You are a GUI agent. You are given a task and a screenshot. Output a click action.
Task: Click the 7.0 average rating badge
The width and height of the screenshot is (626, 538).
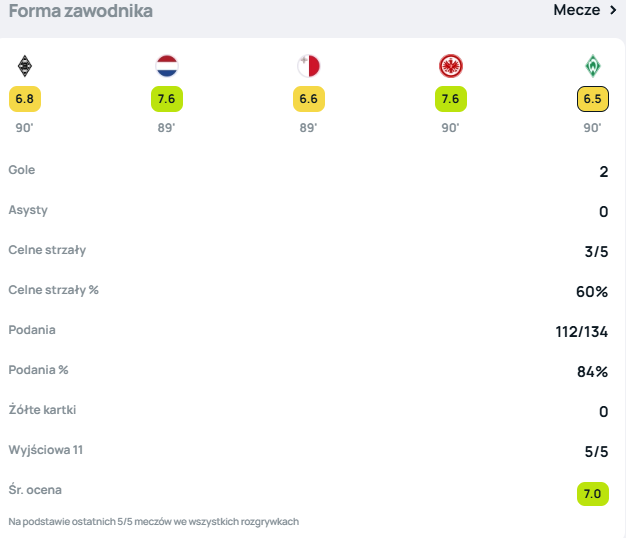[x=592, y=493]
